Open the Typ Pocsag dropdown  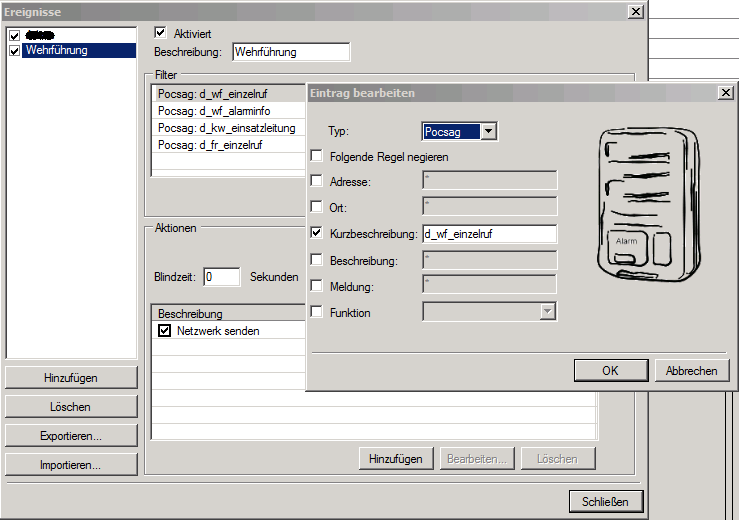[487, 131]
